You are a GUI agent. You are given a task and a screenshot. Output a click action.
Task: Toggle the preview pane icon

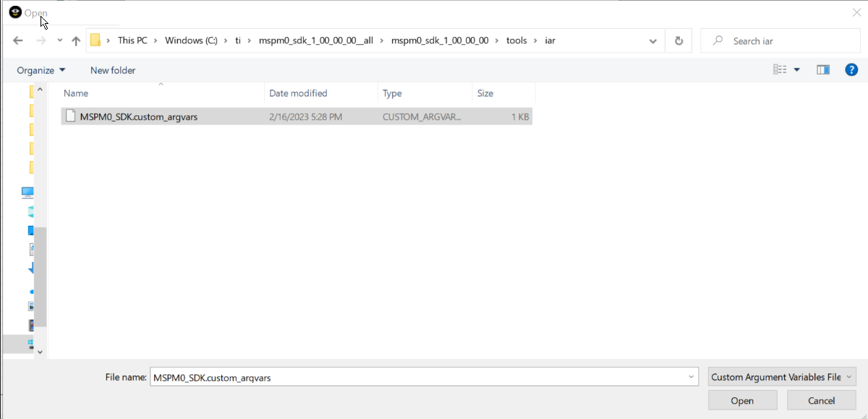pos(822,69)
